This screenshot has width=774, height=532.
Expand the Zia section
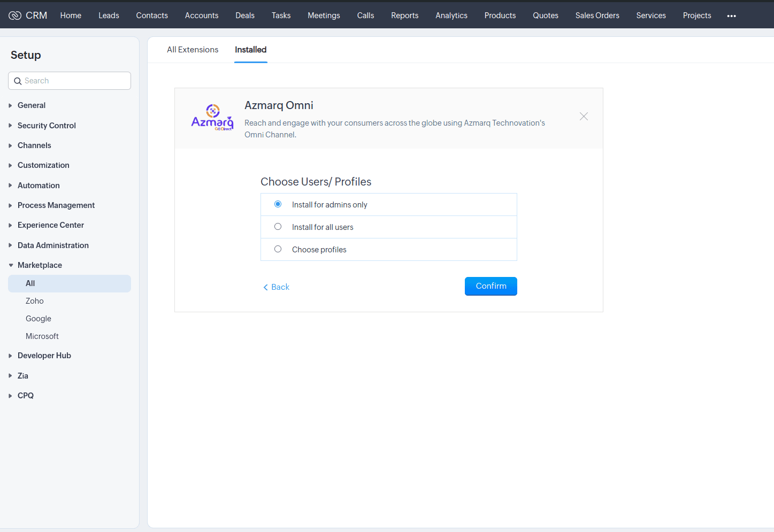click(x=23, y=376)
